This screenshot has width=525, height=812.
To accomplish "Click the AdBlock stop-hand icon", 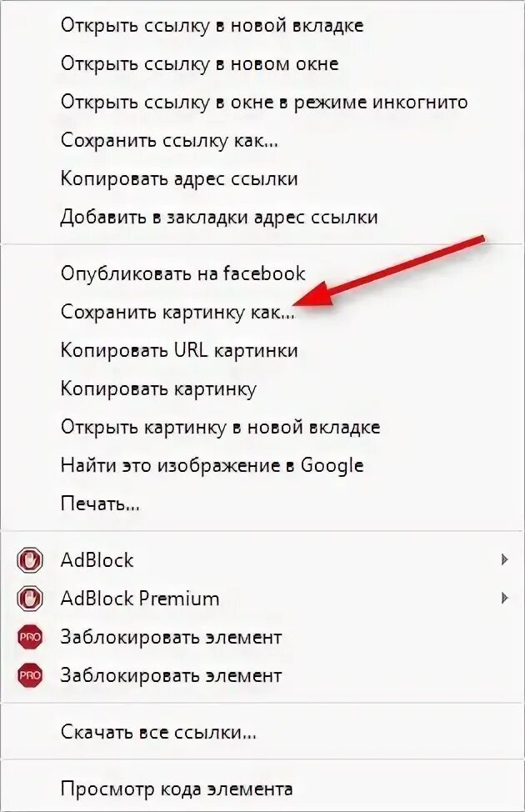I will [x=29, y=560].
